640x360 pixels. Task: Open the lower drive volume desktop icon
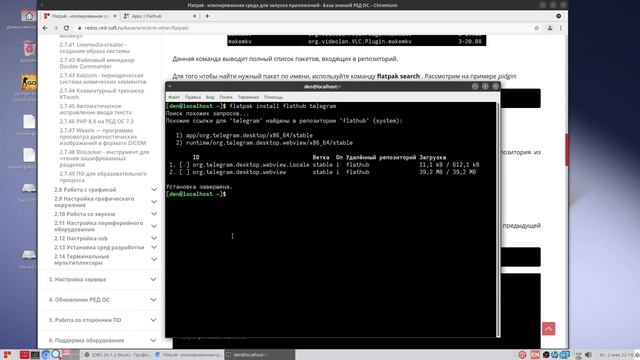[x=29, y=255]
